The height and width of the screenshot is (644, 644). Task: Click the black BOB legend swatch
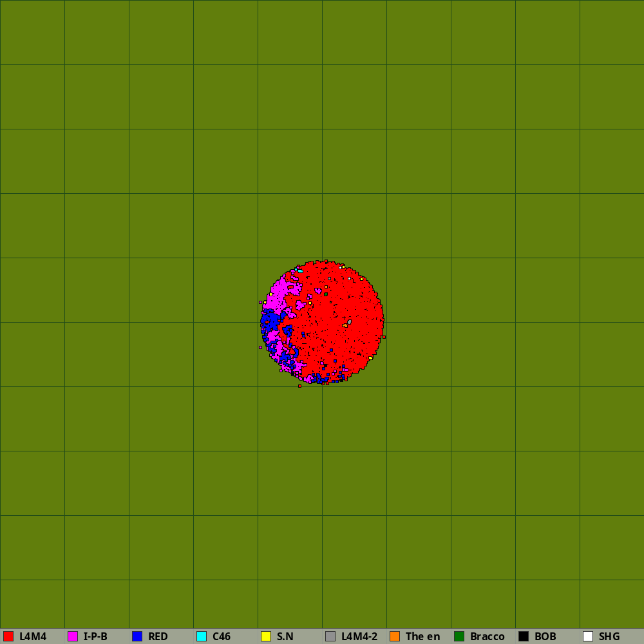(524, 636)
